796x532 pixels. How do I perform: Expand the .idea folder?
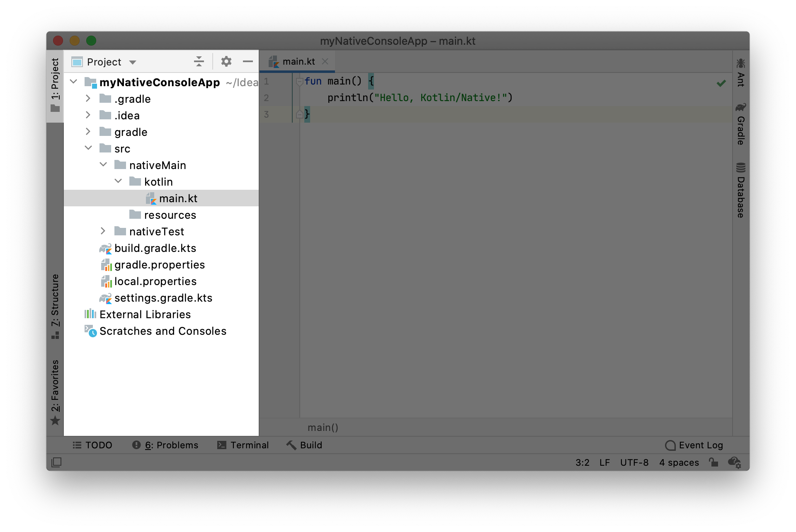(88, 115)
